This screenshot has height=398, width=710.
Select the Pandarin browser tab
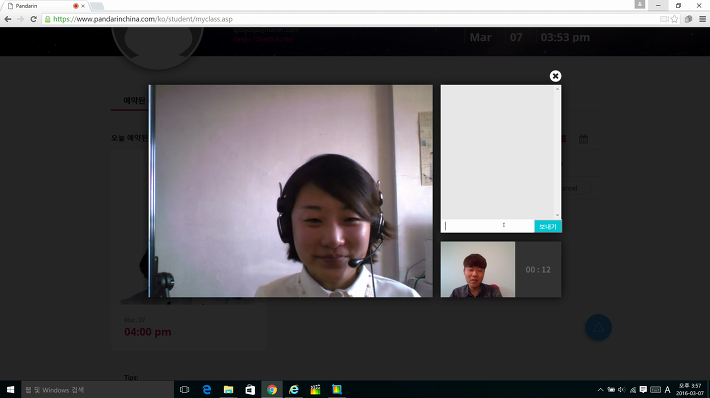(x=45, y=6)
